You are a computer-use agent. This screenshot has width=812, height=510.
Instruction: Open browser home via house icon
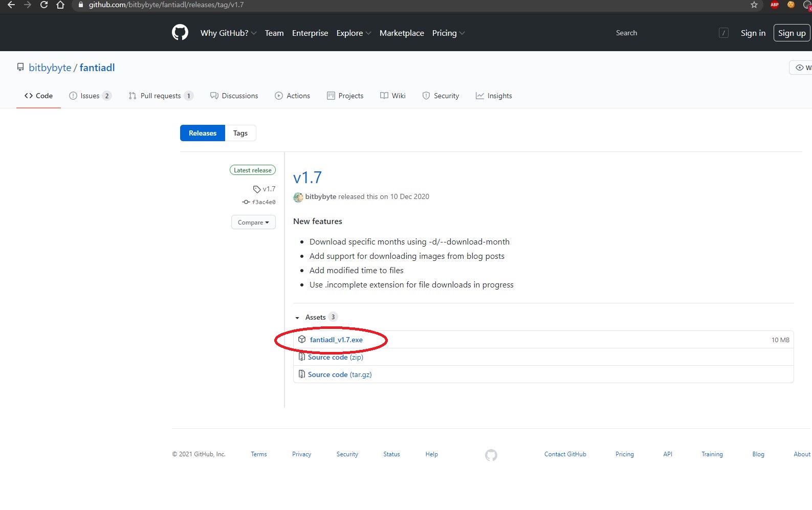click(60, 5)
